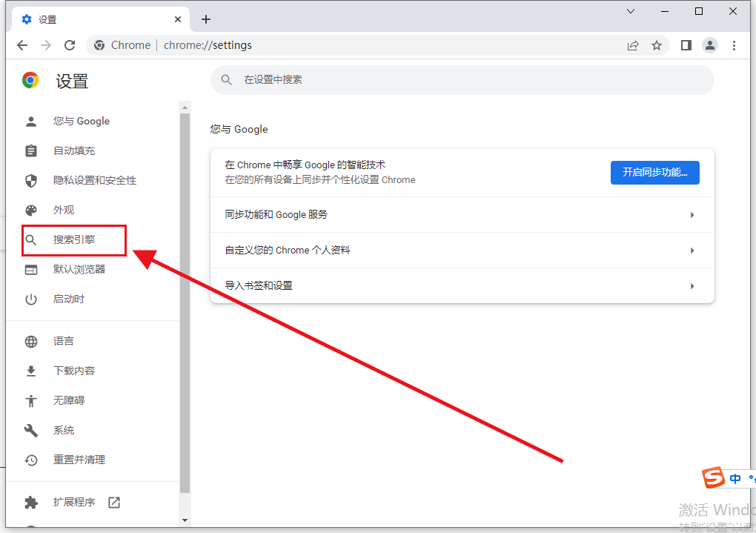
Task: Click in the 在设置中搜索 search field
Action: point(462,80)
